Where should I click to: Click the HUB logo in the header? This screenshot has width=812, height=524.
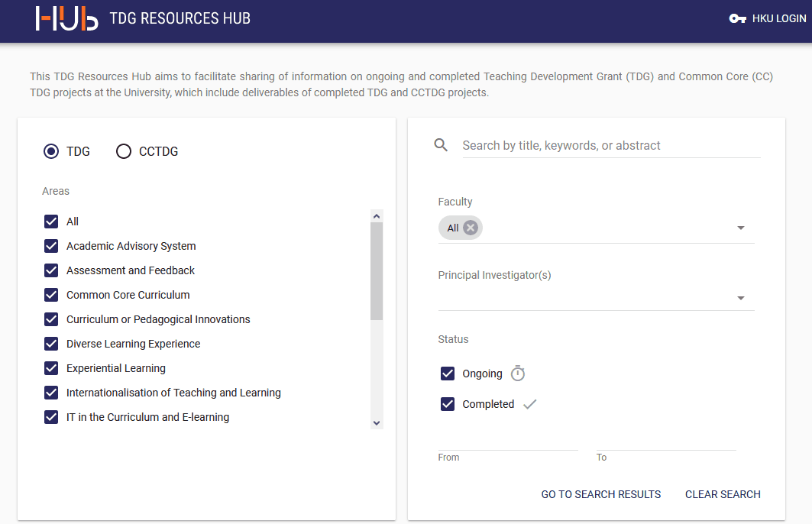click(66, 18)
